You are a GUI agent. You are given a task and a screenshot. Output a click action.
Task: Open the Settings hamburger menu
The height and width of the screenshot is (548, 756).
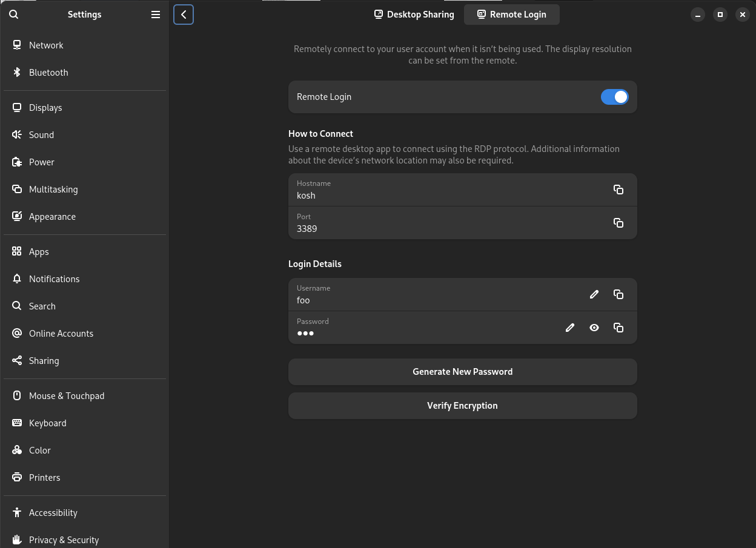click(156, 15)
